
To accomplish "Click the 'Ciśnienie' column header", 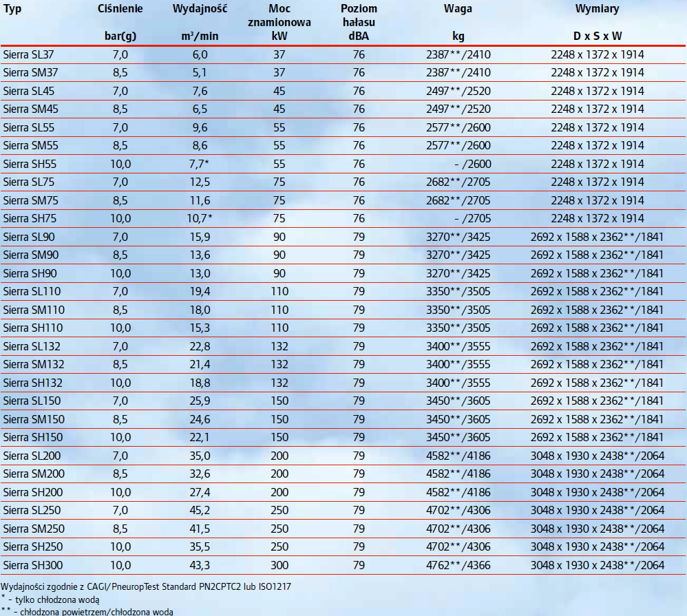I will click(120, 9).
